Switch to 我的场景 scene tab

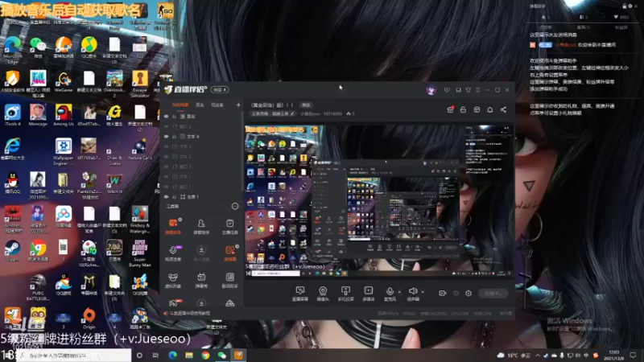[180, 105]
